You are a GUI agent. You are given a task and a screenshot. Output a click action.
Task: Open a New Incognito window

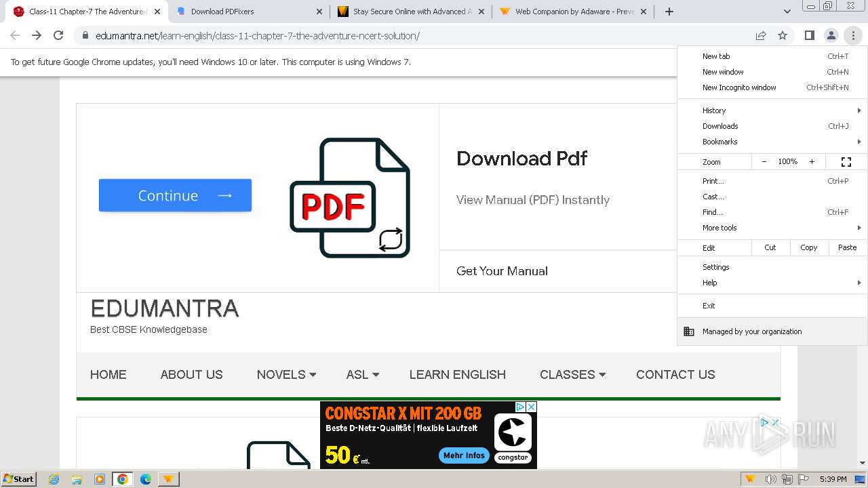point(772,87)
